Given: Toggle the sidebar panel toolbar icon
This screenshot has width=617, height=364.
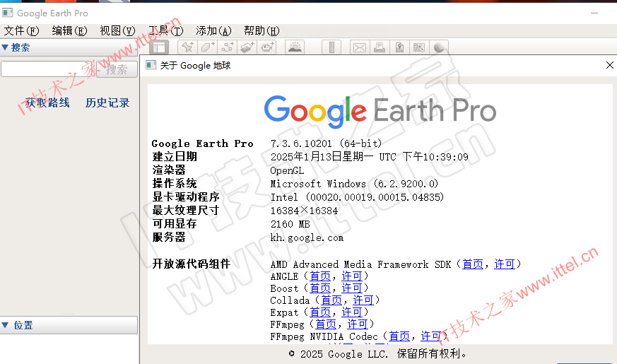Looking at the screenshot, I should pyautogui.click(x=159, y=47).
